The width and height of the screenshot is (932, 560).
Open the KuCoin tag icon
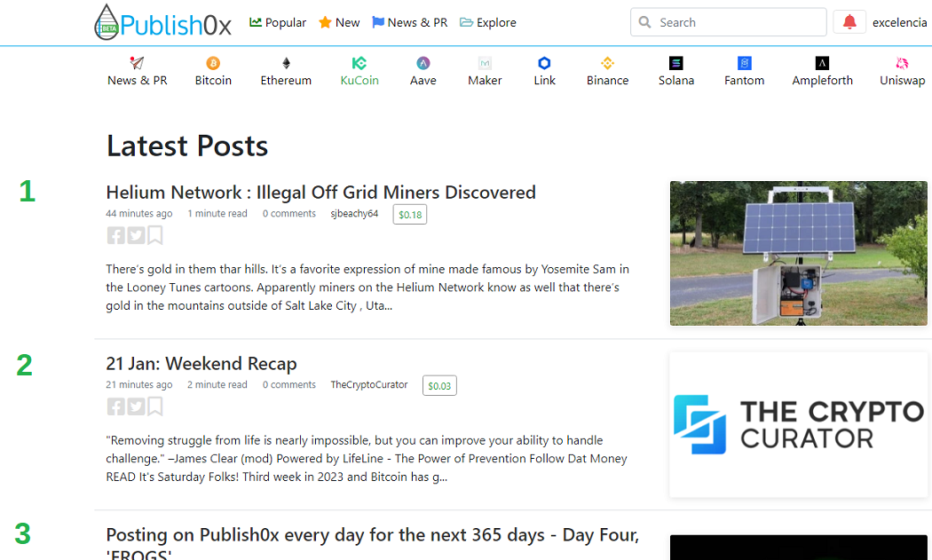(359, 63)
